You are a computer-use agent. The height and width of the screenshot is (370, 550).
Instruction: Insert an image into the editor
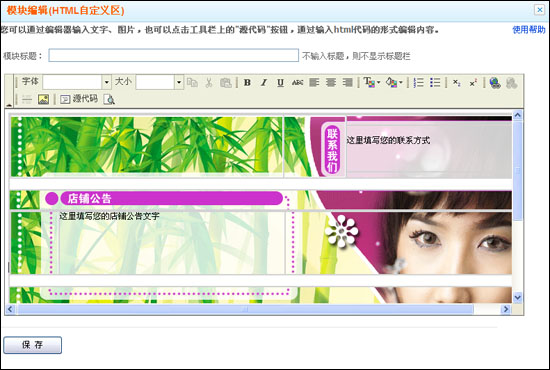click(43, 100)
